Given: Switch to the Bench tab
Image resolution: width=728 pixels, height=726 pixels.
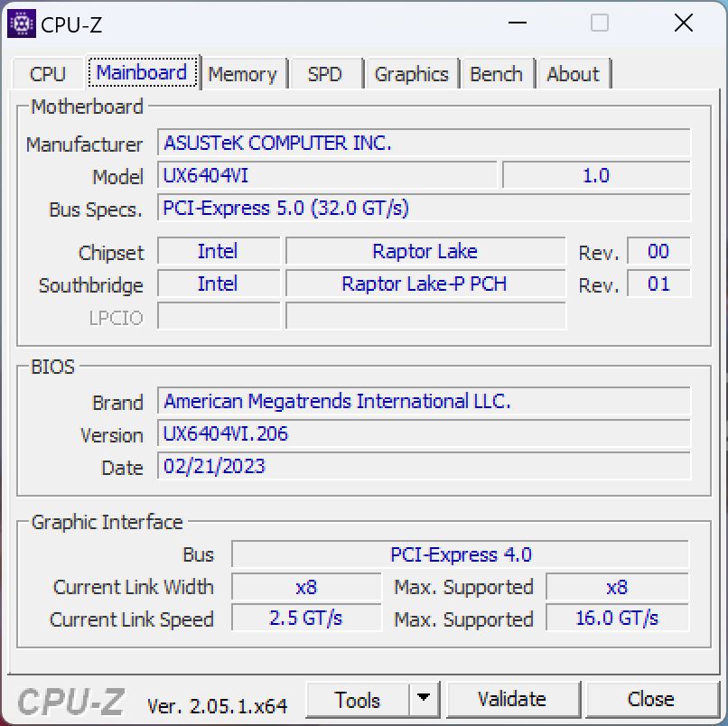Looking at the screenshot, I should click(x=496, y=74).
